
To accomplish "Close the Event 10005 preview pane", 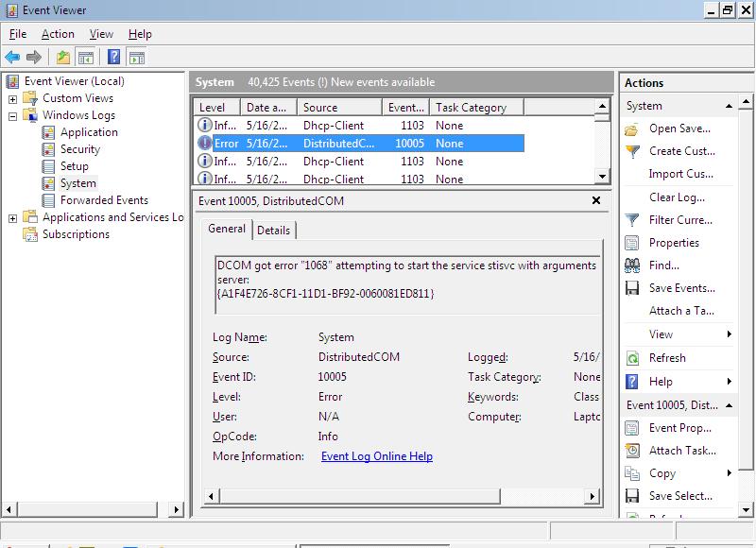I will click(x=596, y=200).
